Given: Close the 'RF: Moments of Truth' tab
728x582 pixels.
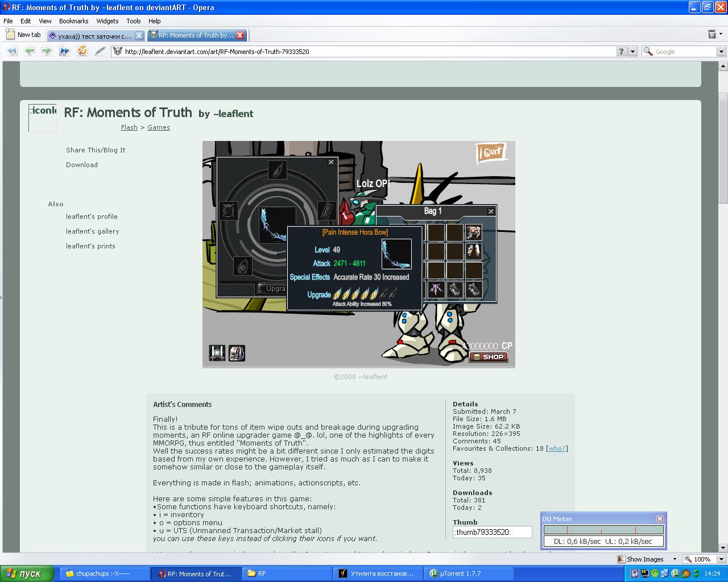Looking at the screenshot, I should 240,35.
